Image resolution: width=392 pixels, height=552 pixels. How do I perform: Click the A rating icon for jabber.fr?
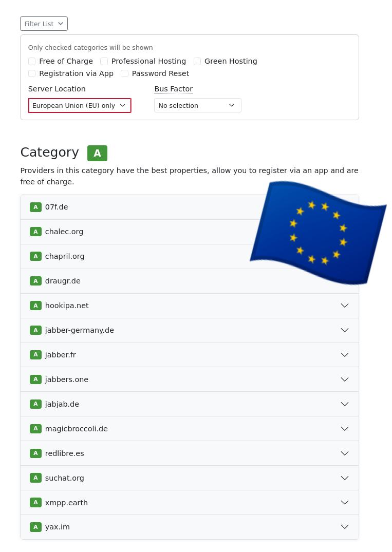(35, 355)
